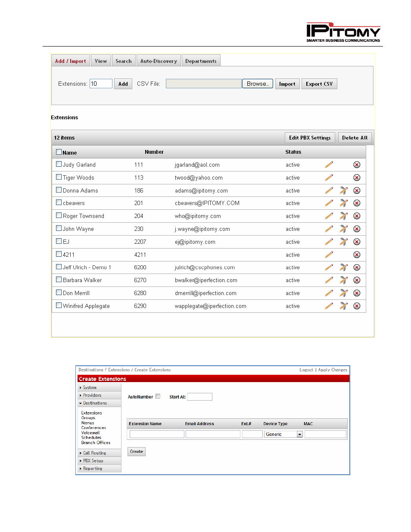The image size is (411, 532).
Task: Click the Apply Changes link
Action: click(x=333, y=370)
